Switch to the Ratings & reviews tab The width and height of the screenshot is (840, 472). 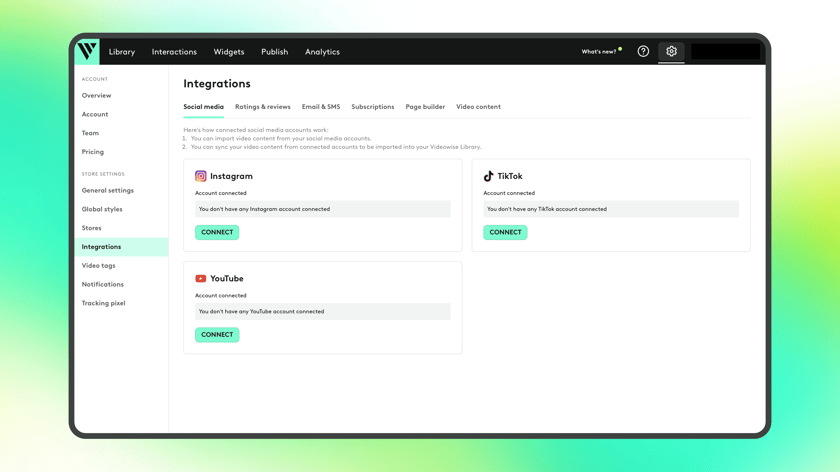pyautogui.click(x=262, y=107)
